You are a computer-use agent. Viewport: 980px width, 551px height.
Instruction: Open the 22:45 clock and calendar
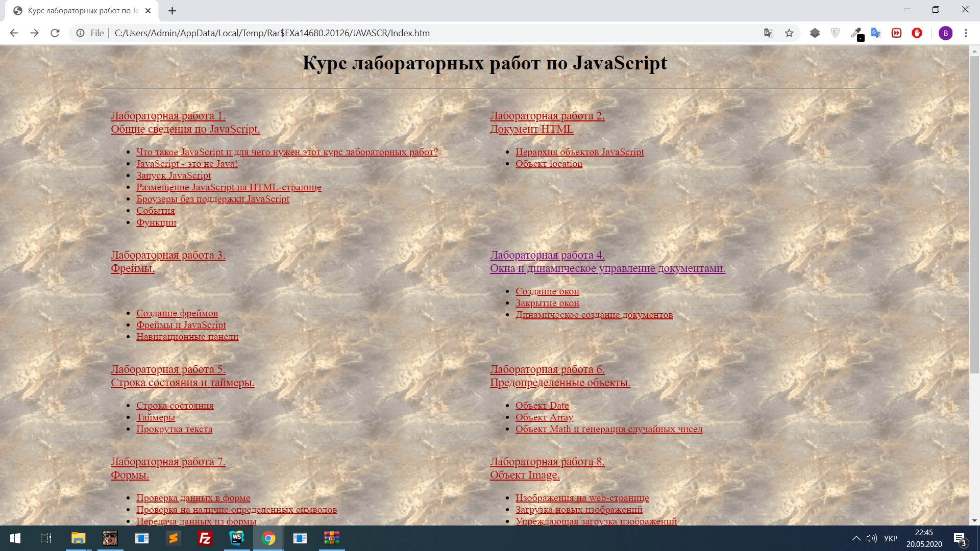924,538
